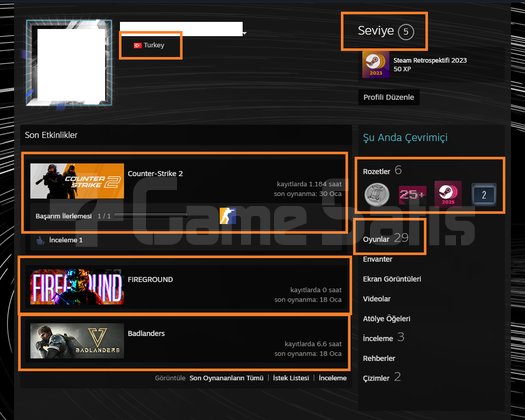Screen dimensions: 525x420
Task: Select the 25+ games badge icon
Action: click(412, 195)
